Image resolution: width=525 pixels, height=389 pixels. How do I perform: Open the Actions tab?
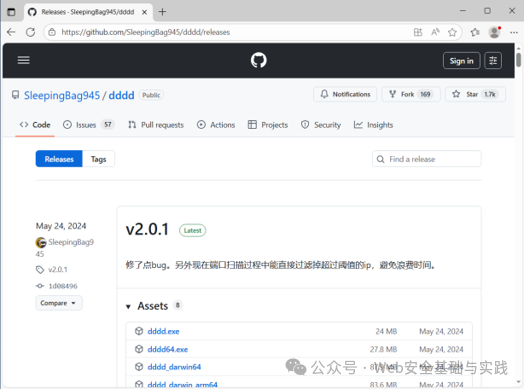click(x=216, y=125)
